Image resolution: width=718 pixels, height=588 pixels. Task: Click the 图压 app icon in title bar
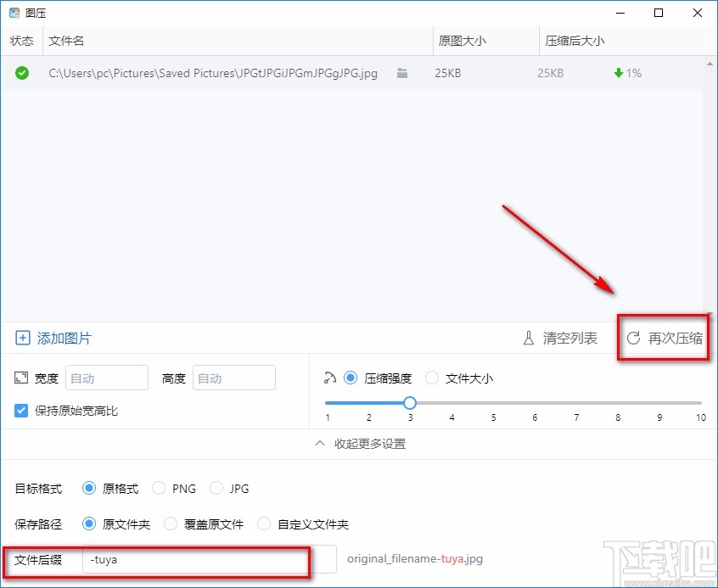click(x=12, y=12)
